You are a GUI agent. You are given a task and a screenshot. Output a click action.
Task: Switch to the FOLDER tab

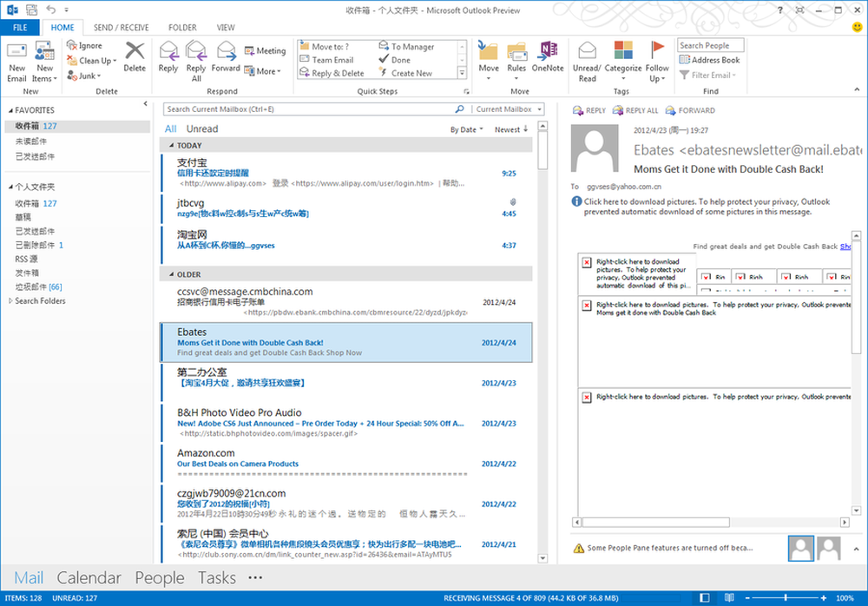coord(182,27)
